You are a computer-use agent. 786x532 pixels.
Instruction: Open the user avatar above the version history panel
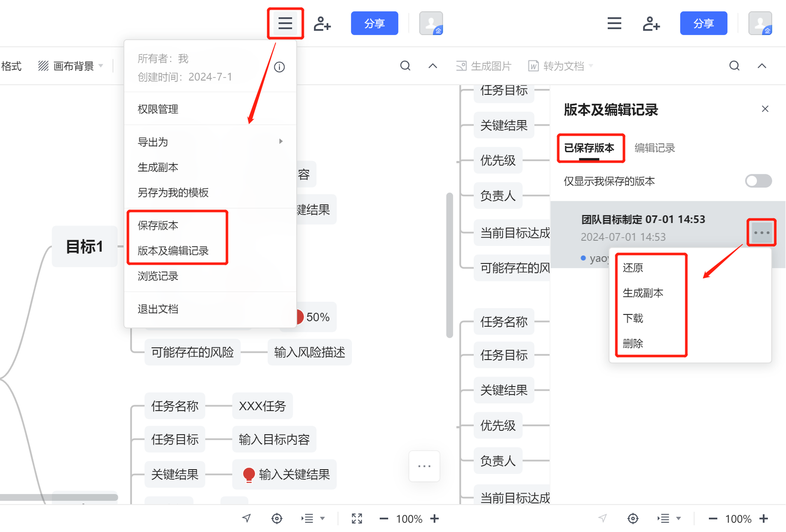pyautogui.click(x=760, y=23)
